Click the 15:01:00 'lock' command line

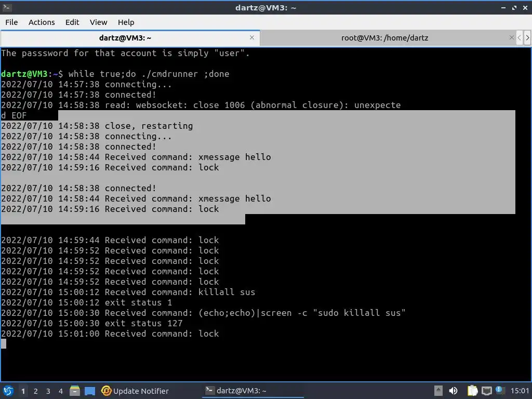click(110, 334)
